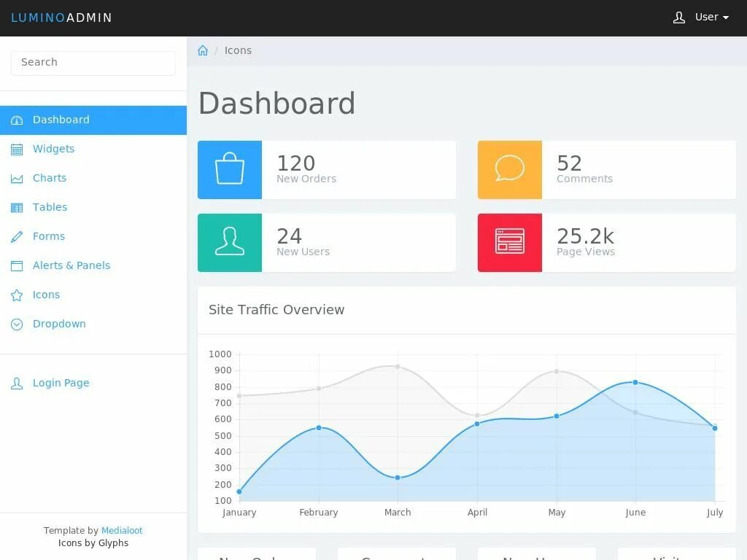Click the Dashboard gauge icon in sidebar
Viewport: 747px width, 560px height.
pos(17,120)
